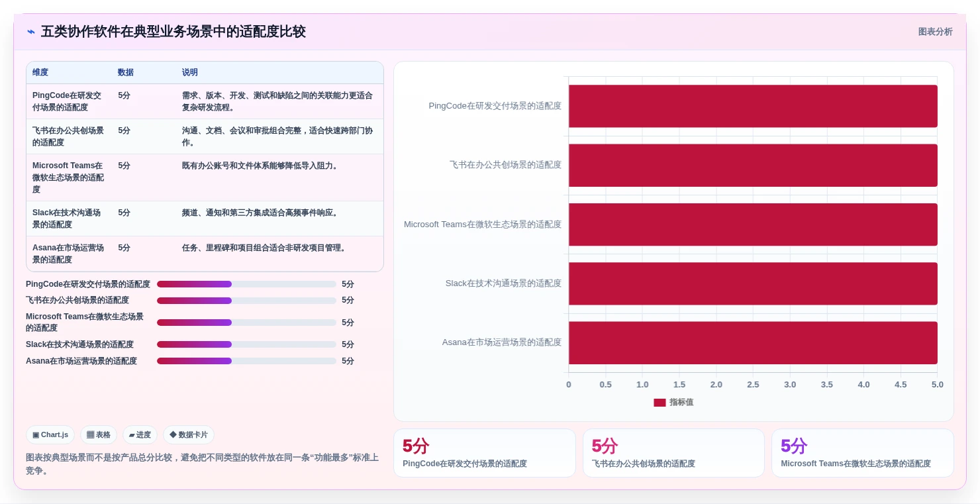The image size is (980, 504).
Task: Click the 图表分析 label in header
Action: click(935, 32)
